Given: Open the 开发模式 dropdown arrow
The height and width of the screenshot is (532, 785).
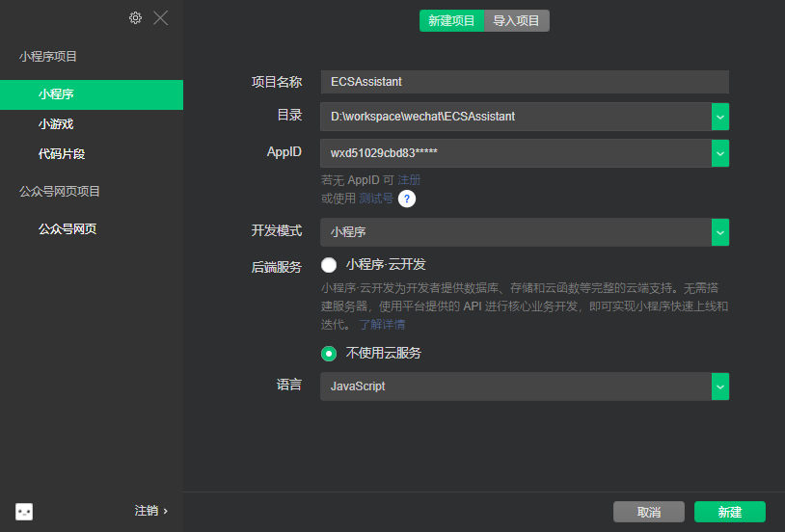Looking at the screenshot, I should [x=720, y=232].
